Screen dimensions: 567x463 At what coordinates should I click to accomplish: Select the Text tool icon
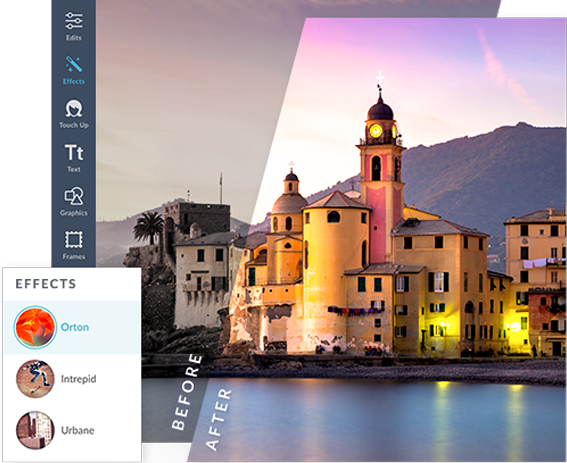74,153
